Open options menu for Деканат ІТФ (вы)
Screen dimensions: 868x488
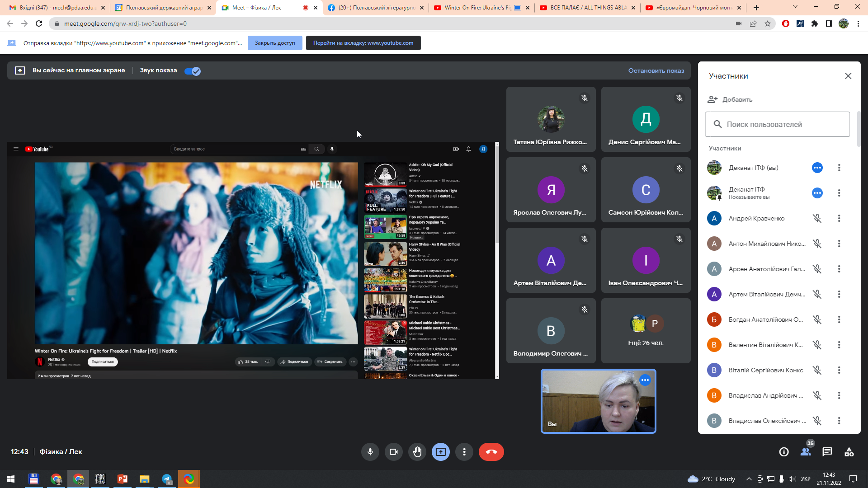[839, 168]
